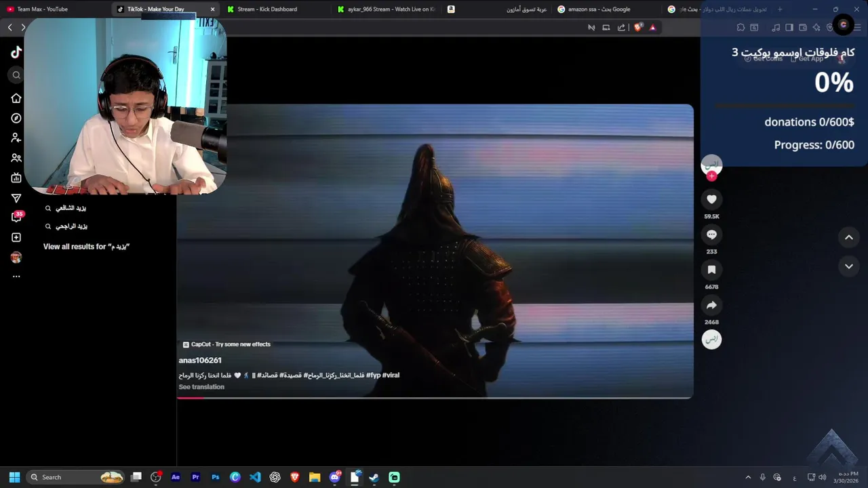Image resolution: width=868 pixels, height=488 pixels.
Task: Open After Effects from taskbar
Action: [x=176, y=477]
